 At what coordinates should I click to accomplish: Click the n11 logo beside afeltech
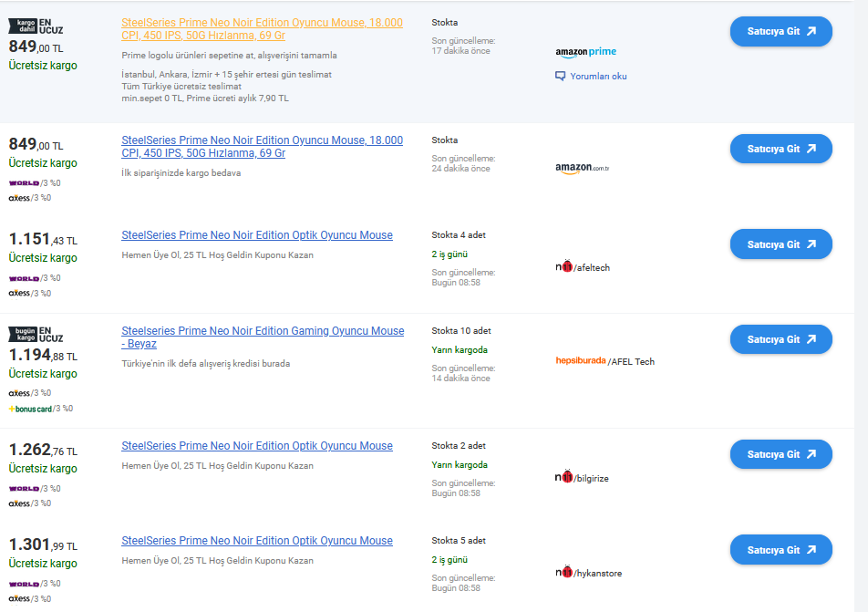coord(563,266)
